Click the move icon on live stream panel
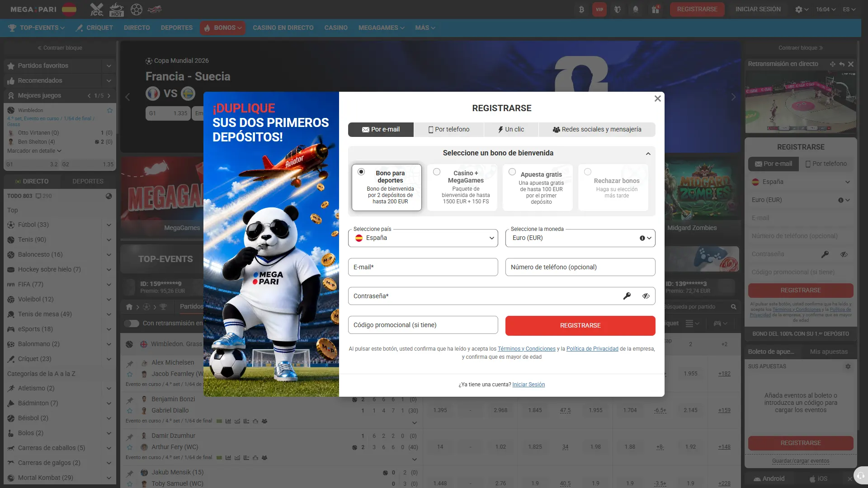The width and height of the screenshot is (868, 488). [833, 64]
